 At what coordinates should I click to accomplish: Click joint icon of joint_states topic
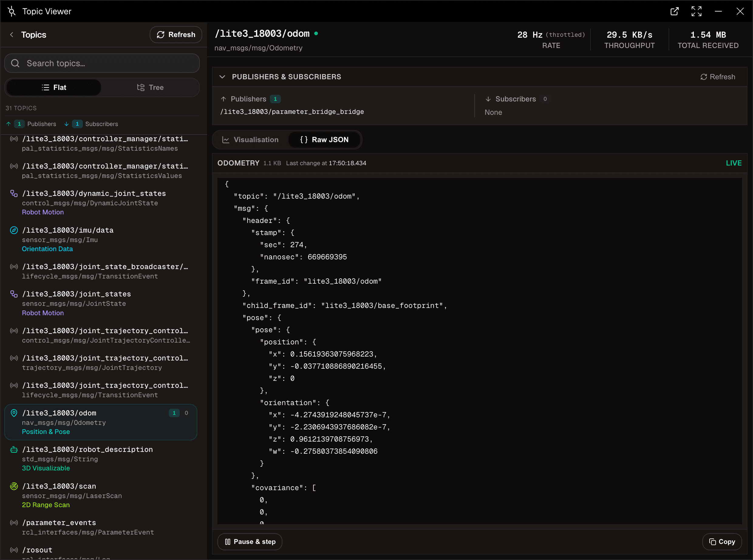[14, 294]
